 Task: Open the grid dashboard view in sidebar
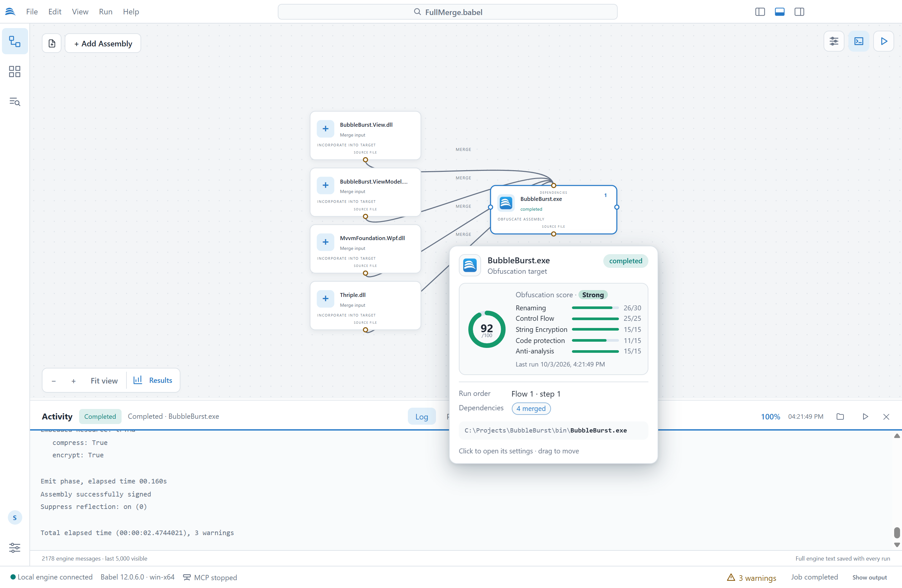[x=15, y=72]
